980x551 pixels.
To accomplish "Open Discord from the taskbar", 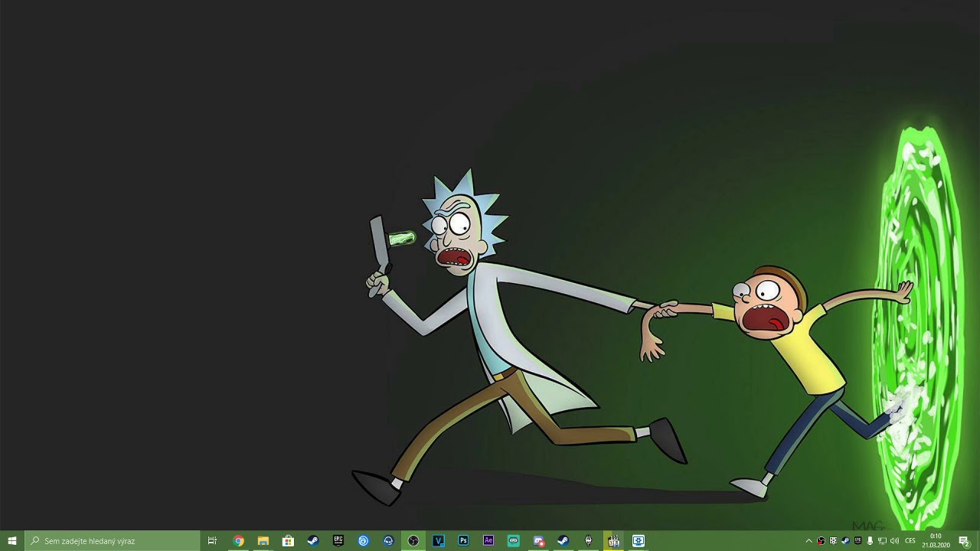I will (x=538, y=540).
